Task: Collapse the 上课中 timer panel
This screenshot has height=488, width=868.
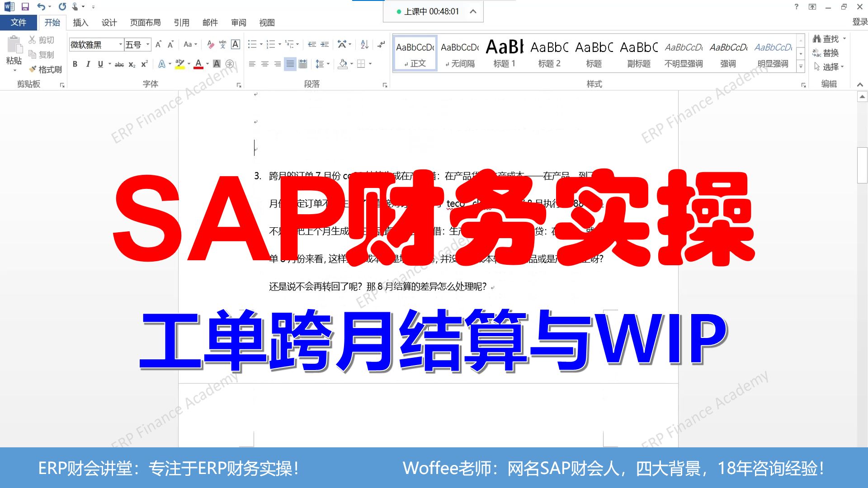Action: (x=473, y=12)
